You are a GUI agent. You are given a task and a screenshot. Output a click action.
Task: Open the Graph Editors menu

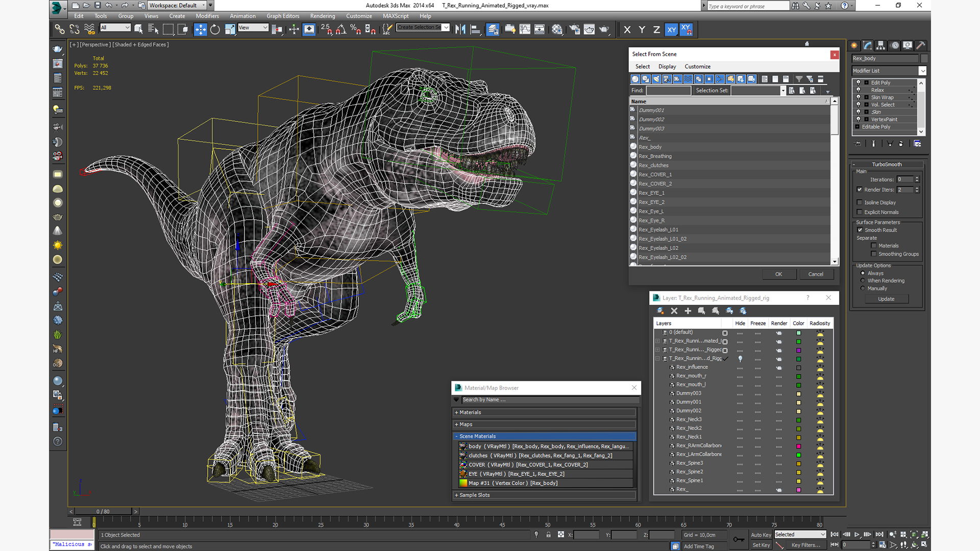[283, 16]
